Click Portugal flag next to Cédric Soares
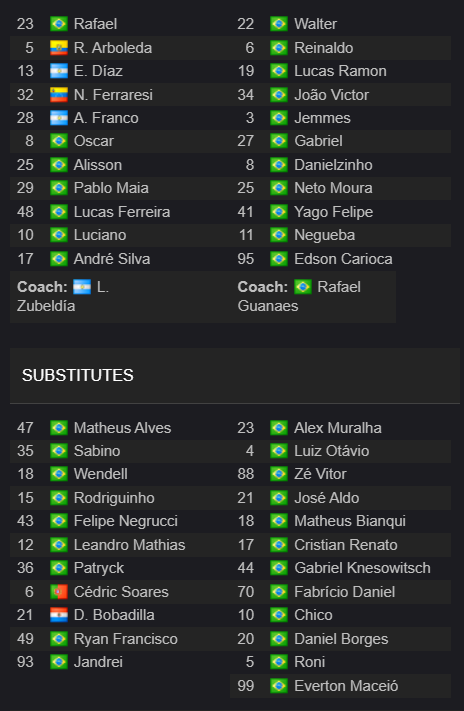Viewport: 464px width, 711px height. pos(59,592)
